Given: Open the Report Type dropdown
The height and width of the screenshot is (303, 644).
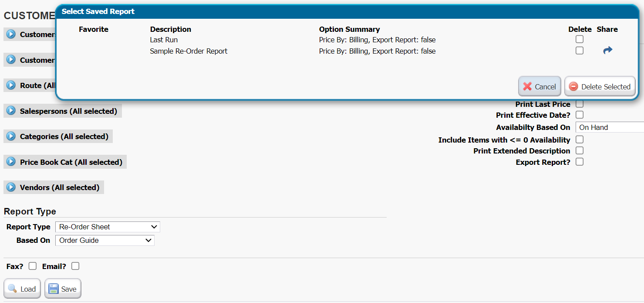Looking at the screenshot, I should pyautogui.click(x=108, y=227).
